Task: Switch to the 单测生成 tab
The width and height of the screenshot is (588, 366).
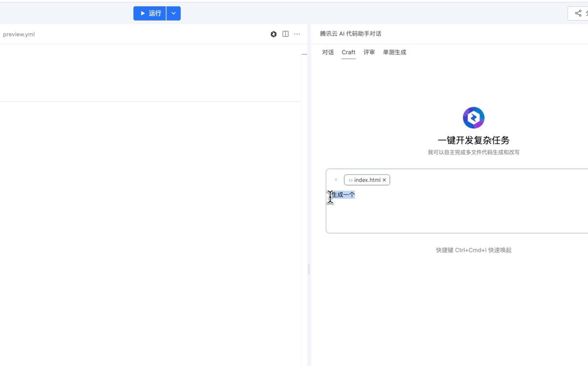Action: (394, 52)
